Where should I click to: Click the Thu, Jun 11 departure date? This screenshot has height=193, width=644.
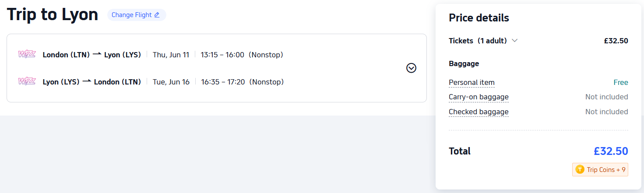(171, 55)
